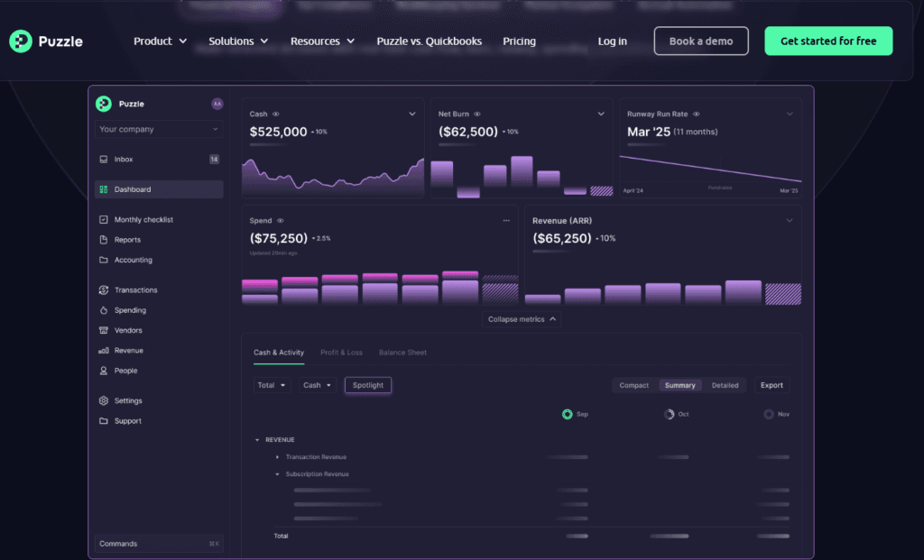The height and width of the screenshot is (560, 924).
Task: Expand the Net Burn card chevron
Action: (601, 115)
